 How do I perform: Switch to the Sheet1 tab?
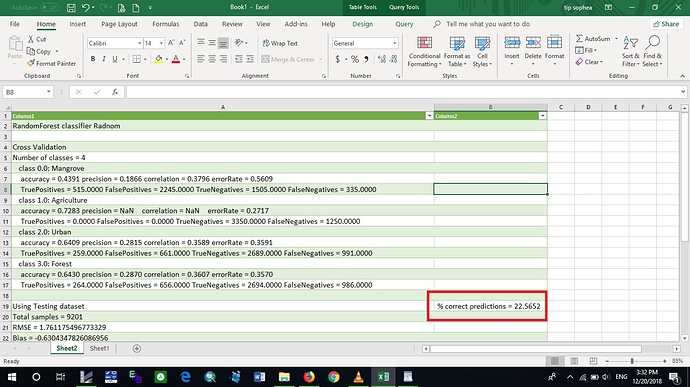pos(99,348)
